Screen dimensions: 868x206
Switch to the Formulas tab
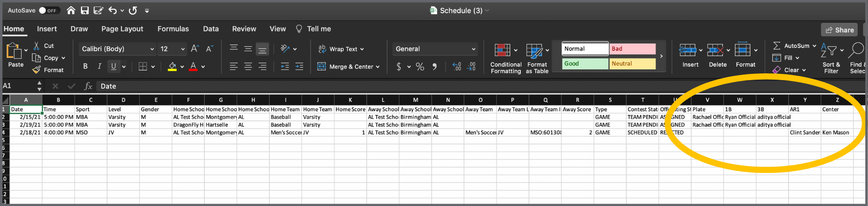click(173, 29)
